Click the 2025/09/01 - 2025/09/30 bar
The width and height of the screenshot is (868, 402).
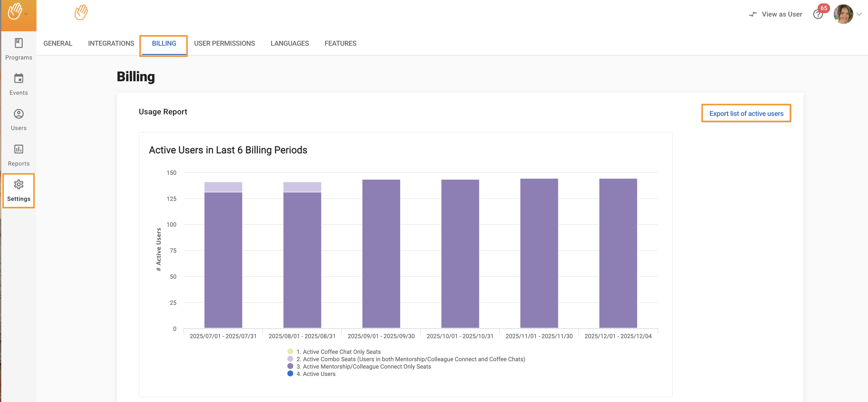pyautogui.click(x=381, y=253)
